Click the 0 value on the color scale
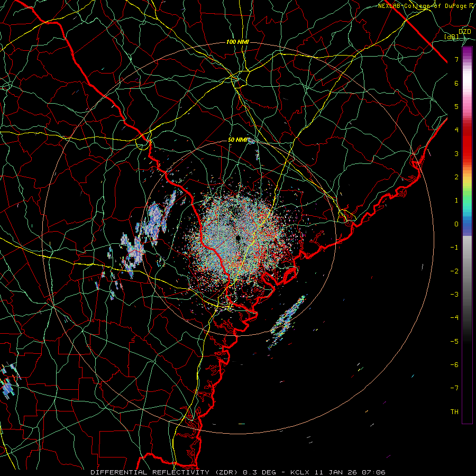This screenshot has height=476, width=476. tap(456, 224)
